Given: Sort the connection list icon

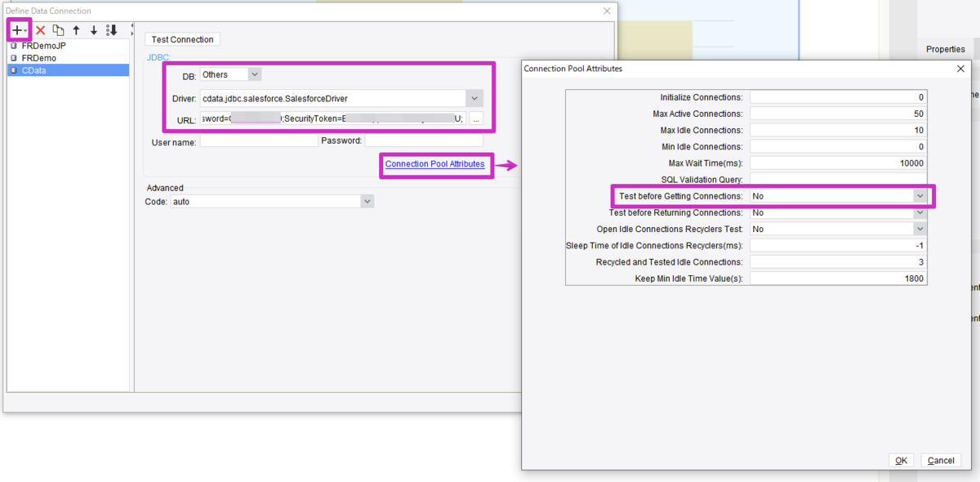Looking at the screenshot, I should point(113,30).
